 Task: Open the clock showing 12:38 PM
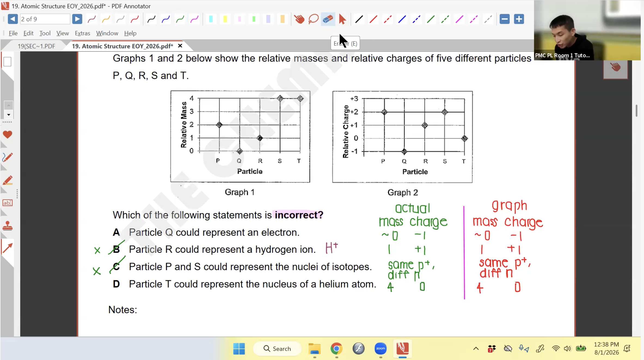pos(606,349)
